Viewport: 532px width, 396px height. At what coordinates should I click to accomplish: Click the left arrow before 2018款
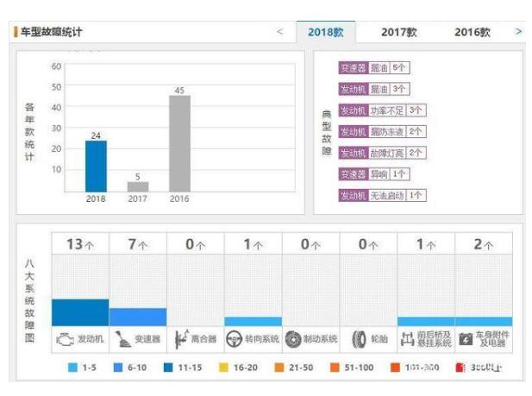point(279,32)
